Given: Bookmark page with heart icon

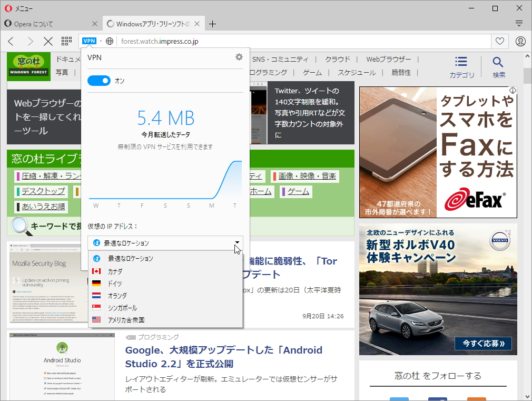Looking at the screenshot, I should point(500,41).
